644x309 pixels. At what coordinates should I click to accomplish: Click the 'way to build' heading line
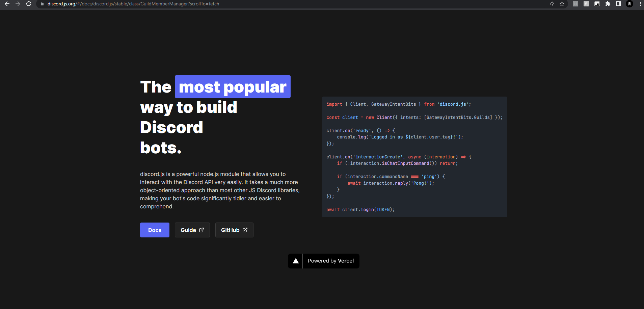coord(189,107)
